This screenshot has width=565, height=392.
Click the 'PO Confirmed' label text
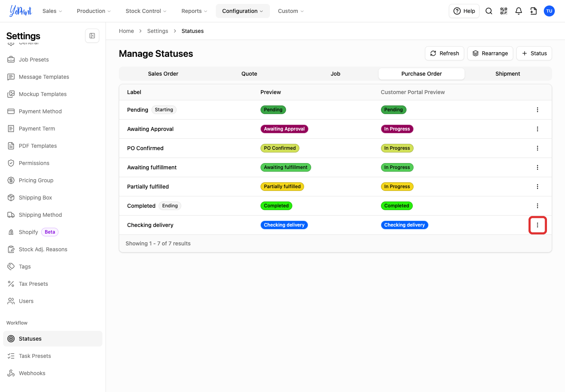click(145, 148)
